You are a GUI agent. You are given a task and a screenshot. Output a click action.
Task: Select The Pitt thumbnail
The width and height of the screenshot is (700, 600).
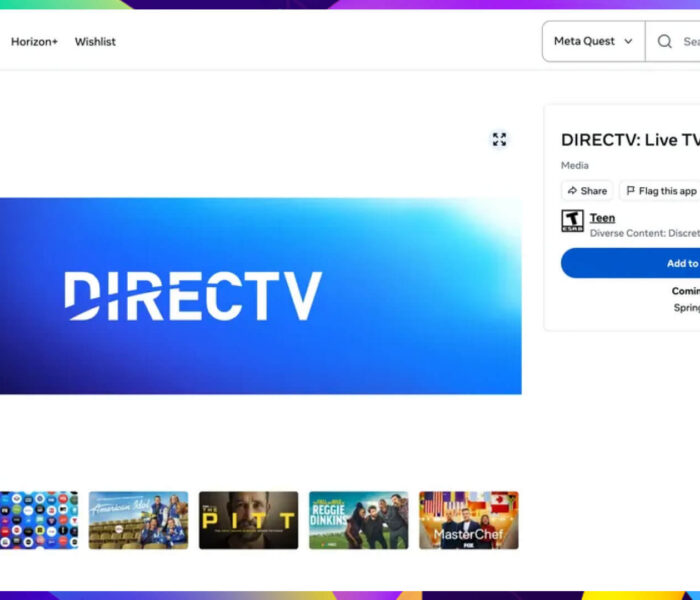(x=248, y=520)
